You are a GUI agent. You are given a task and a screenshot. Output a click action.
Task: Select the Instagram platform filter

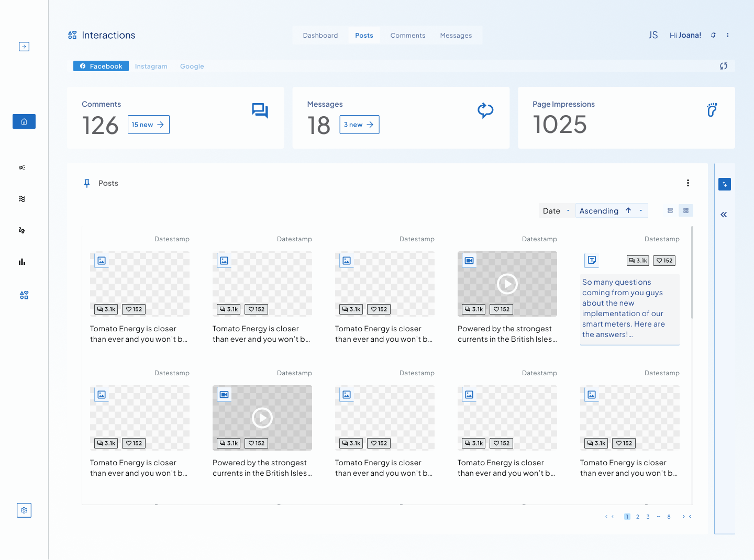coord(151,66)
